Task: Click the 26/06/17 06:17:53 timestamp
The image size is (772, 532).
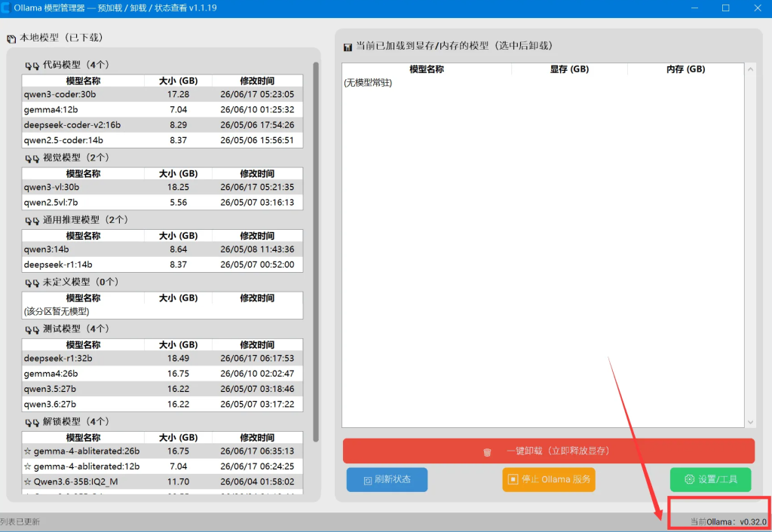Action: point(257,359)
